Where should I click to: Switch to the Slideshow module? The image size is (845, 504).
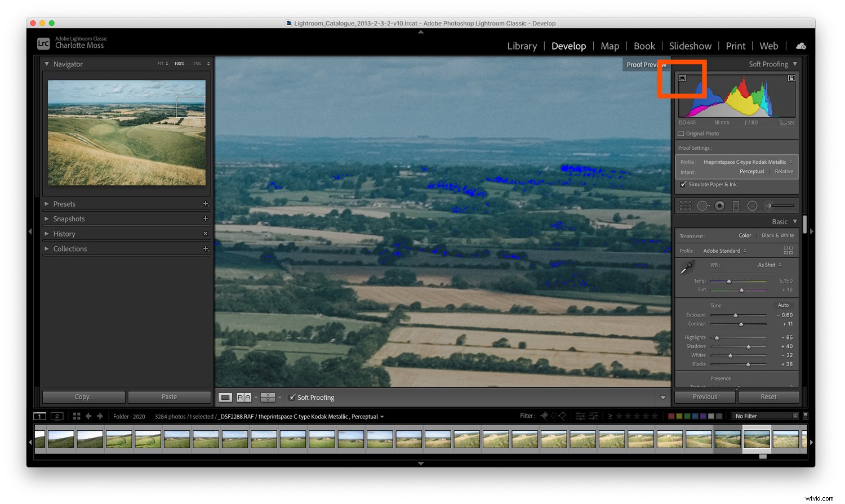tap(690, 46)
